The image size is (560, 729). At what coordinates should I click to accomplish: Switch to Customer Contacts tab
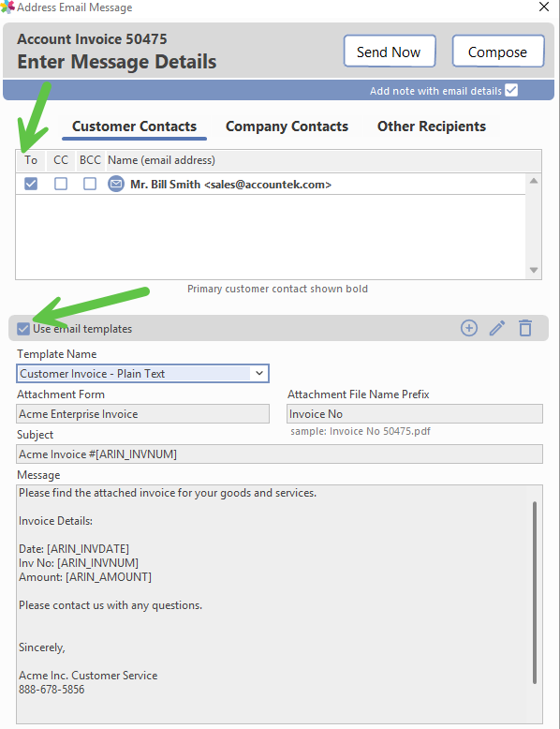[134, 126]
